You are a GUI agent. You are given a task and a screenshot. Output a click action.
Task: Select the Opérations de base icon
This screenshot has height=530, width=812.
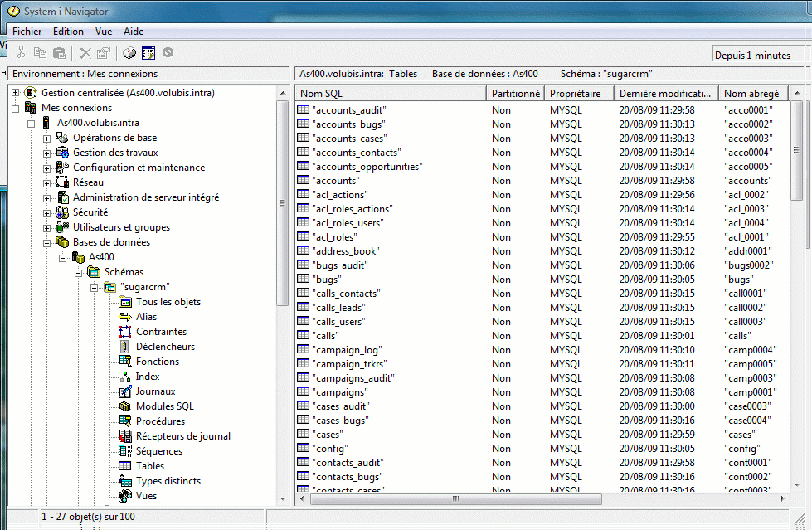[x=62, y=138]
